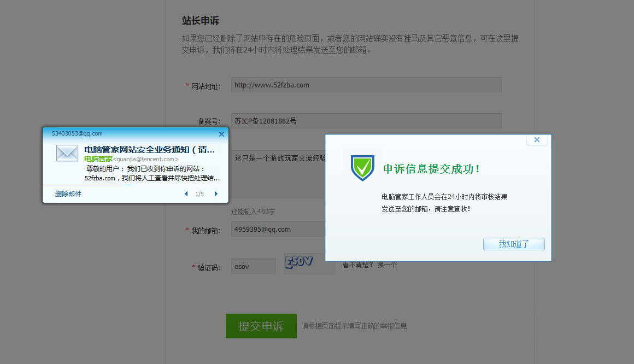The width and height of the screenshot is (634, 364).
Task: Close the QQ mail notification popup
Action: pos(221,134)
